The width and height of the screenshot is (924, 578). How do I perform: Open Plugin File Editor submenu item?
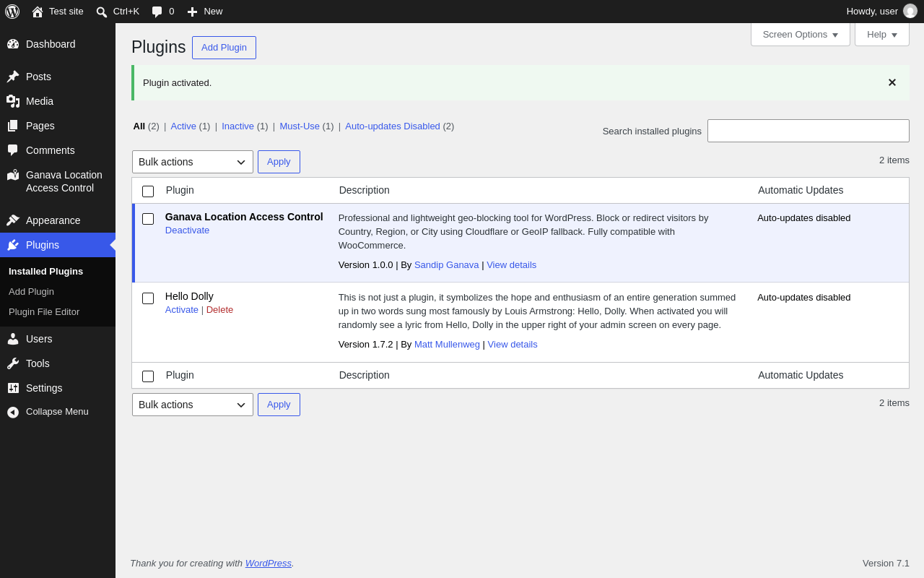click(44, 312)
